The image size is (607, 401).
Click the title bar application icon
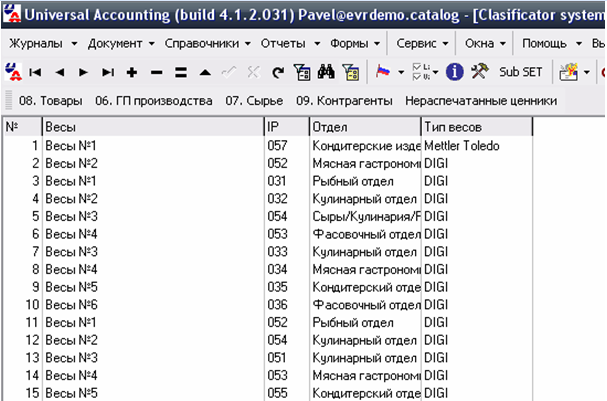(12, 14)
